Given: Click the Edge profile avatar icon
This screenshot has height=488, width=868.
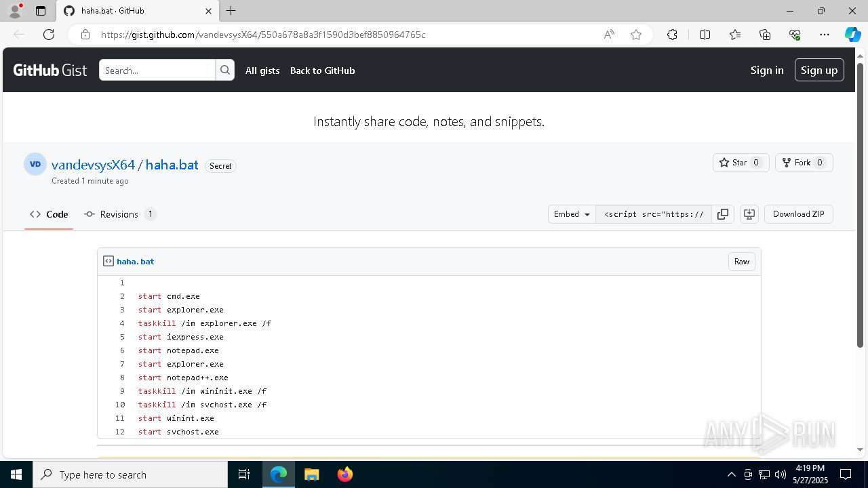Looking at the screenshot, I should pos(15,11).
